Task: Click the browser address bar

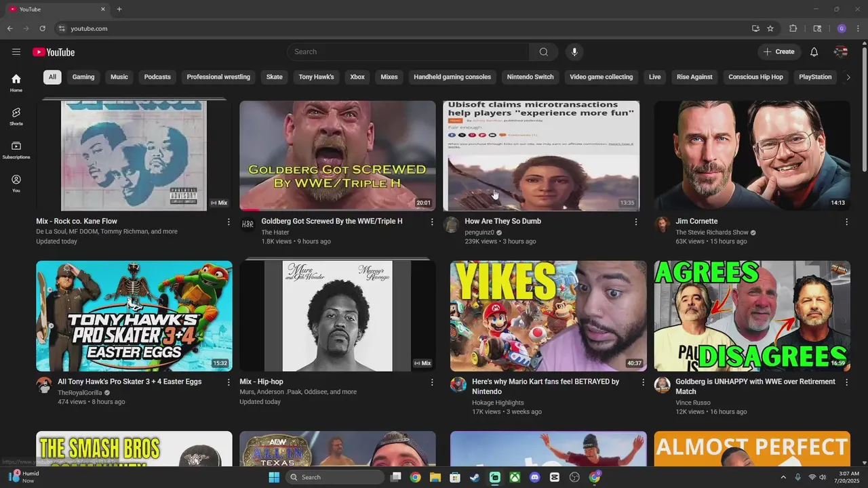Action: pos(400,28)
